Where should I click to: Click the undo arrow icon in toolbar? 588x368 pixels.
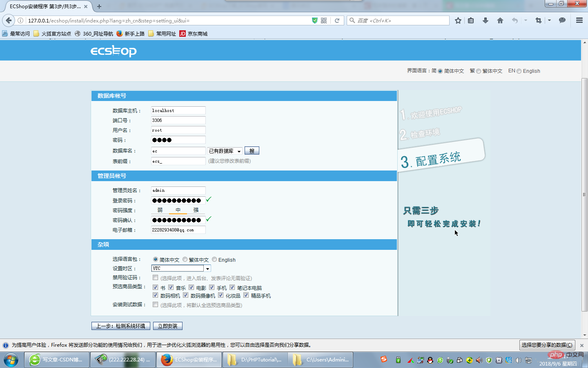515,20
